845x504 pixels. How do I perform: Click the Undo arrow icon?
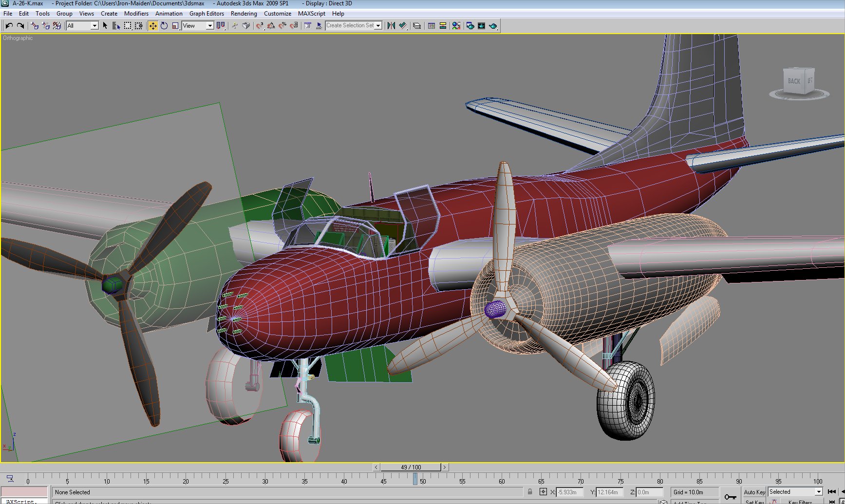[9, 26]
